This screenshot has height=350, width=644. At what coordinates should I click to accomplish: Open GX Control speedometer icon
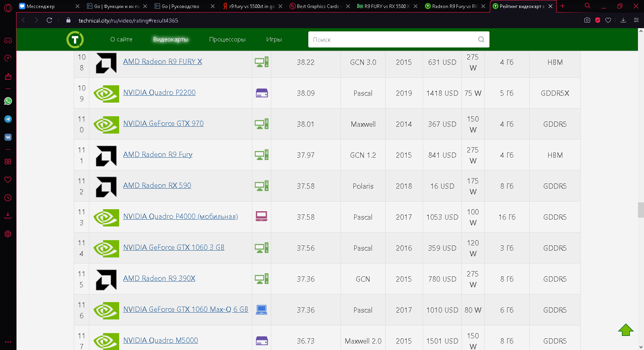point(8,58)
